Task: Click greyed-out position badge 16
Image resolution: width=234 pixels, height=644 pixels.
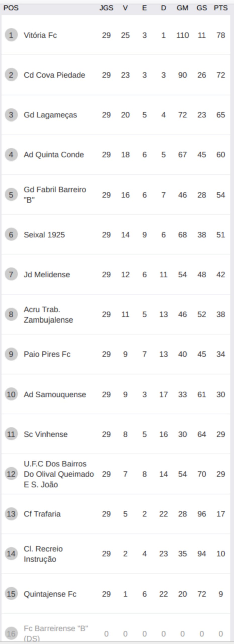Action: [11, 633]
